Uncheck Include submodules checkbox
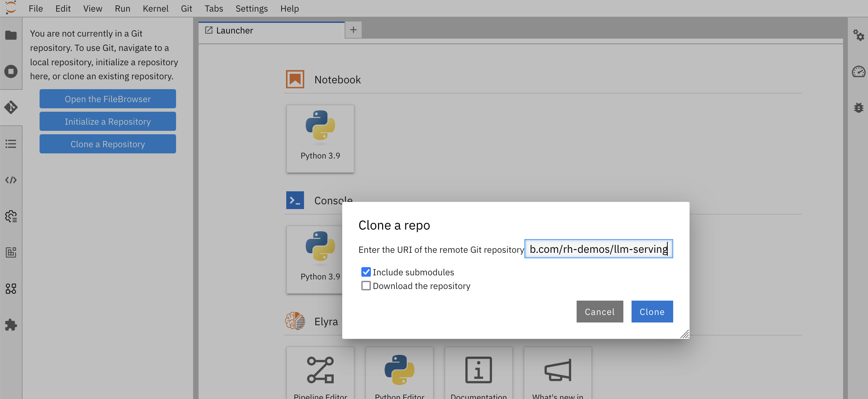 tap(366, 272)
